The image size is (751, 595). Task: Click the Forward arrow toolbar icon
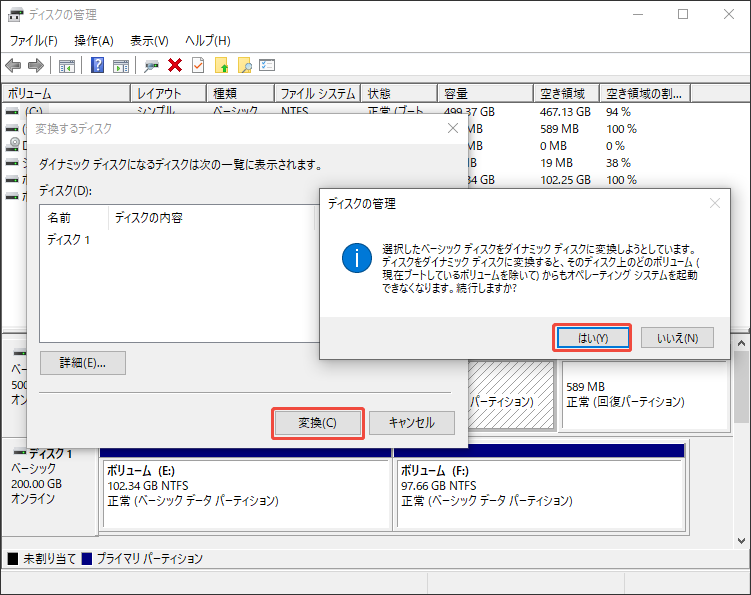(x=36, y=65)
